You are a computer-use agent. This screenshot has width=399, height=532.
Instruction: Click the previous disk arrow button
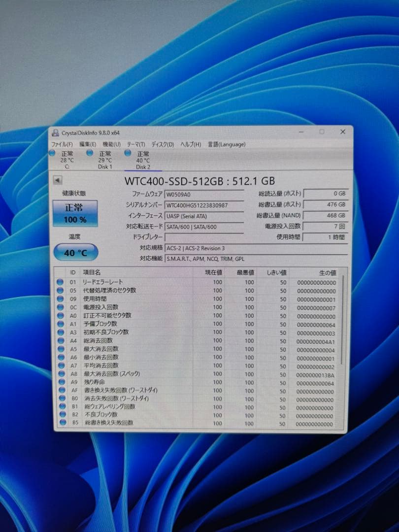click(x=58, y=180)
